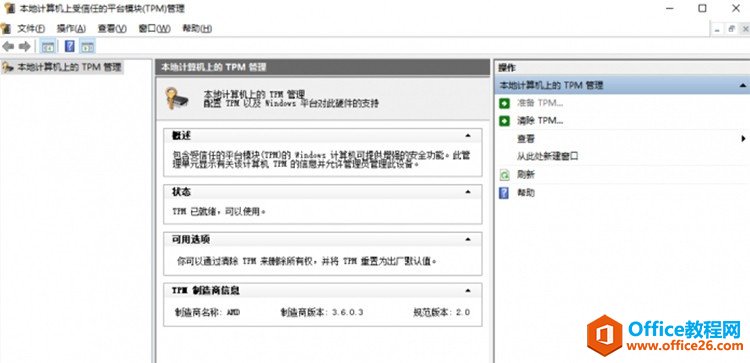This screenshot has width=750, height=363.
Task: Click 'TPM 已就绪，可以使用。' status text
Action: (x=219, y=211)
